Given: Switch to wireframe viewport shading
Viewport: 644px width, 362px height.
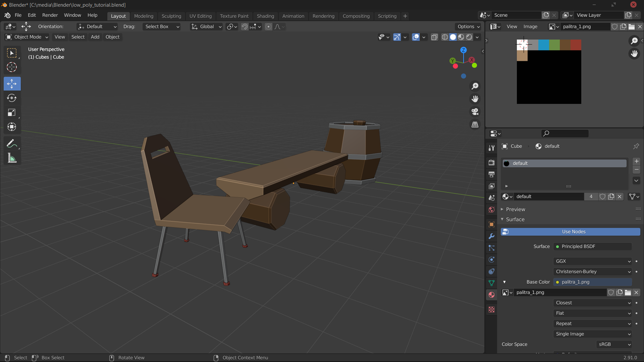Looking at the screenshot, I should (x=445, y=37).
